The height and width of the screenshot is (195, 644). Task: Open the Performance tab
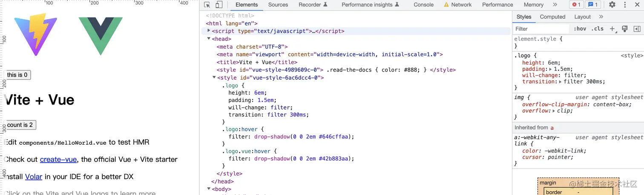pos(497,5)
